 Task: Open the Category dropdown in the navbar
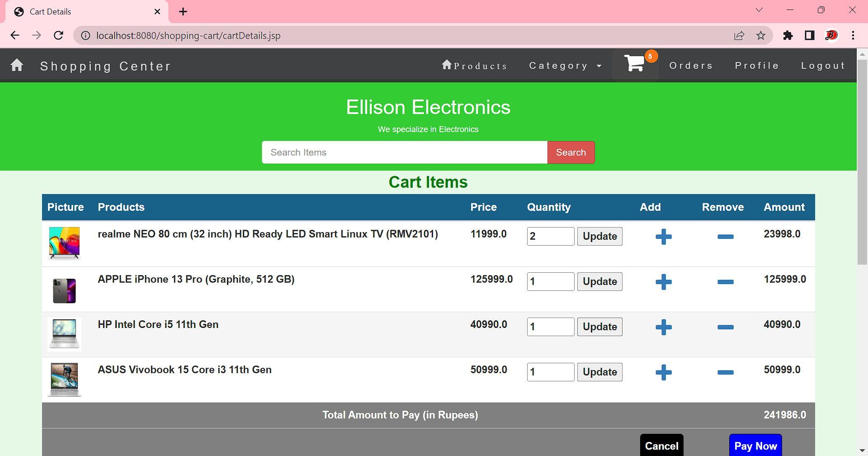(x=565, y=65)
